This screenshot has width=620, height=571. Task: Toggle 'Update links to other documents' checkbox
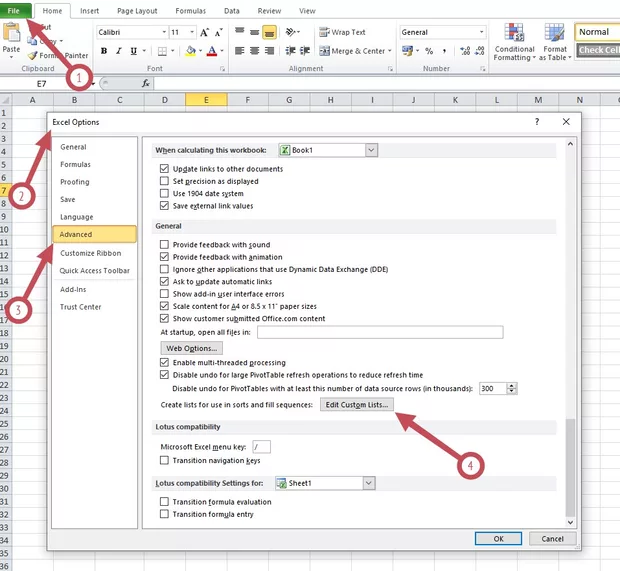point(164,169)
